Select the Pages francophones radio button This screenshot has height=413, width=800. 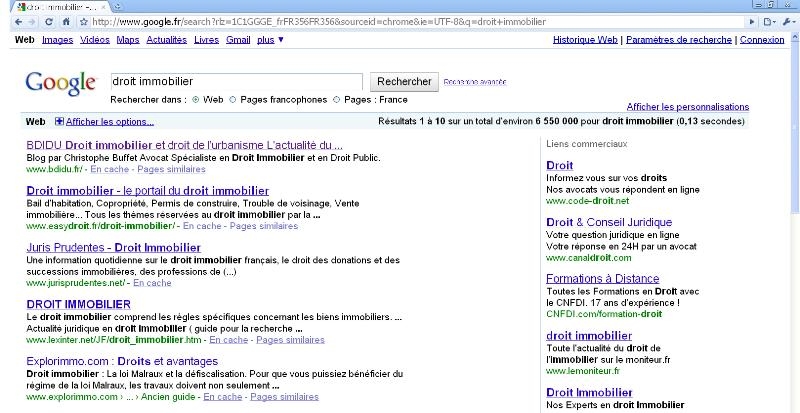click(x=233, y=100)
